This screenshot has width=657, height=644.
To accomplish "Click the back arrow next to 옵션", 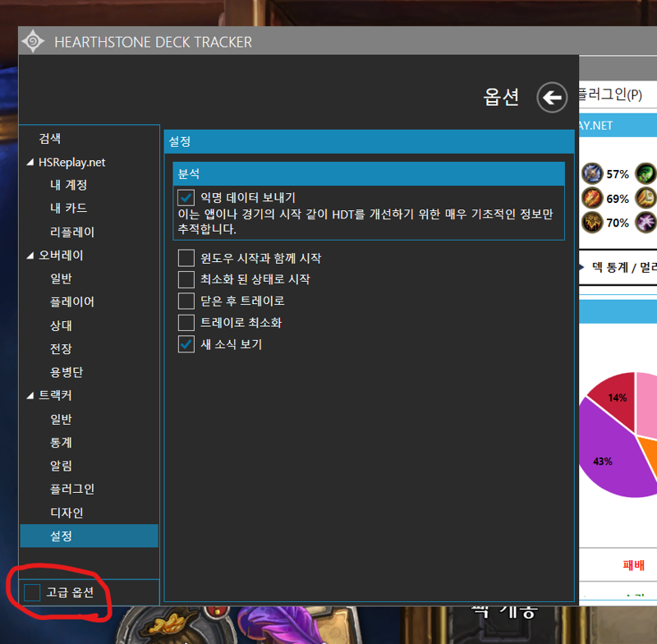I will tap(552, 98).
